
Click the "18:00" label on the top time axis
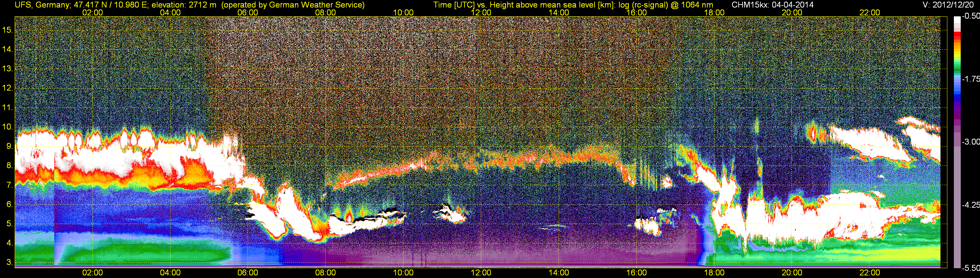click(714, 12)
